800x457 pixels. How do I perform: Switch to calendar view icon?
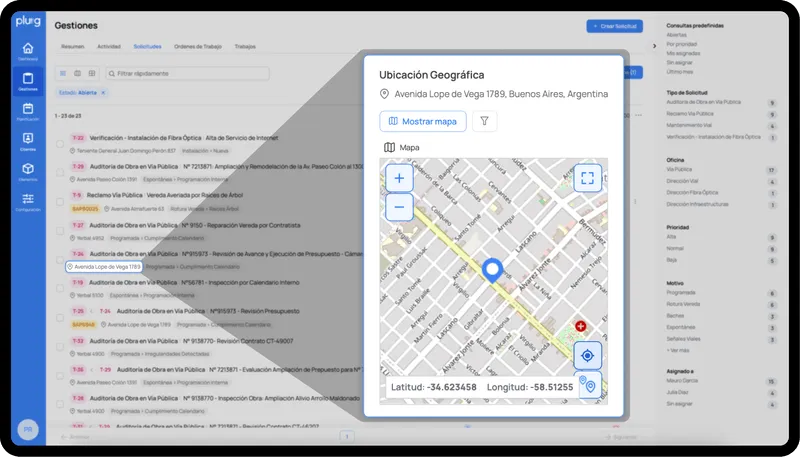[78, 73]
